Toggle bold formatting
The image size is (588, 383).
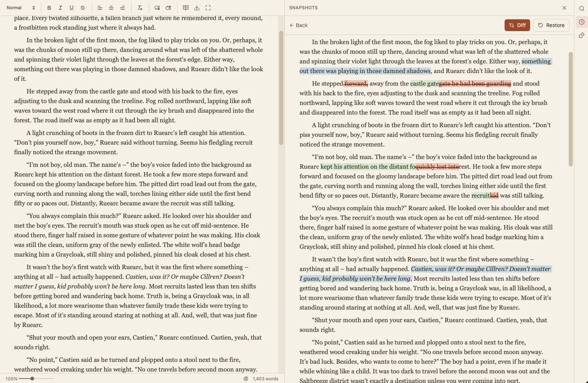[49, 8]
